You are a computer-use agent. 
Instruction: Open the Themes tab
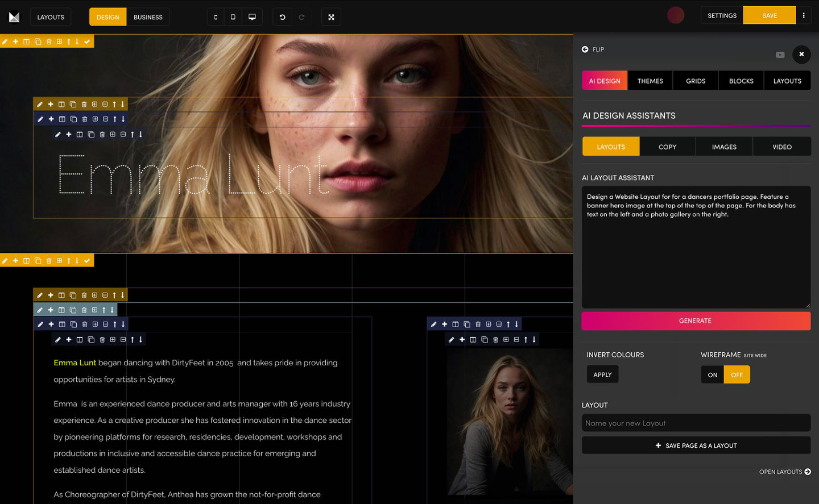[x=650, y=81]
